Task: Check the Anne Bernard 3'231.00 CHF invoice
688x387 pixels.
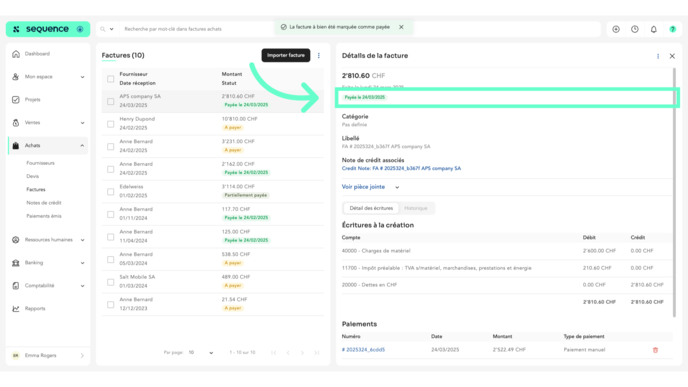Action: (x=111, y=147)
